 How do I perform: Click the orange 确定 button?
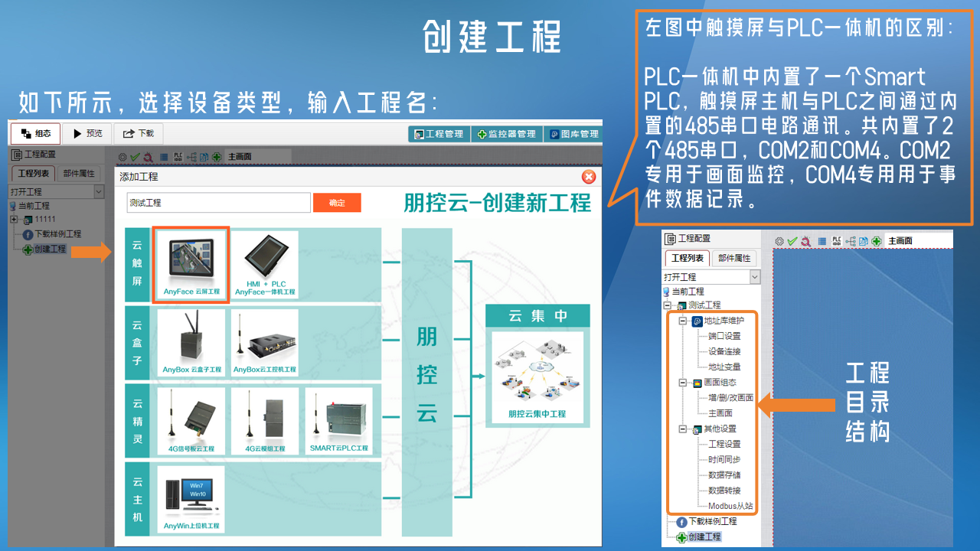coord(337,203)
